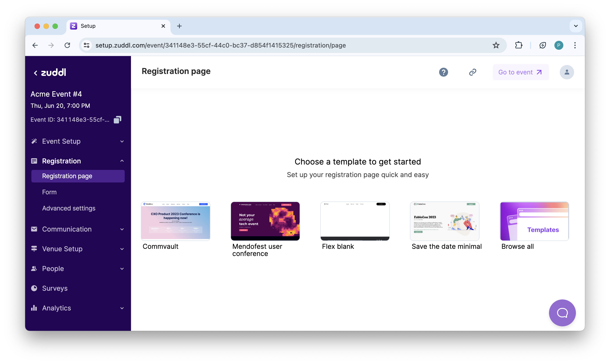Open the chat support bubble
This screenshot has width=610, height=364.
[x=562, y=313]
